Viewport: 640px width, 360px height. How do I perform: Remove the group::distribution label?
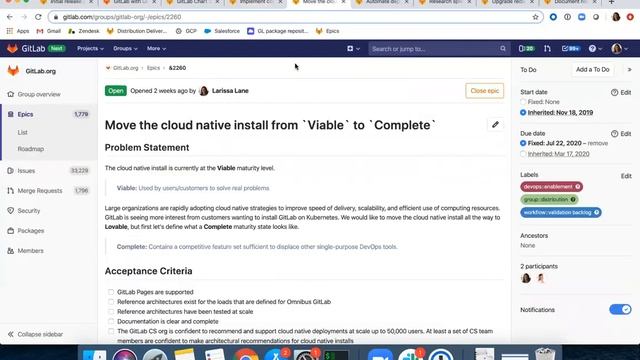(573, 200)
